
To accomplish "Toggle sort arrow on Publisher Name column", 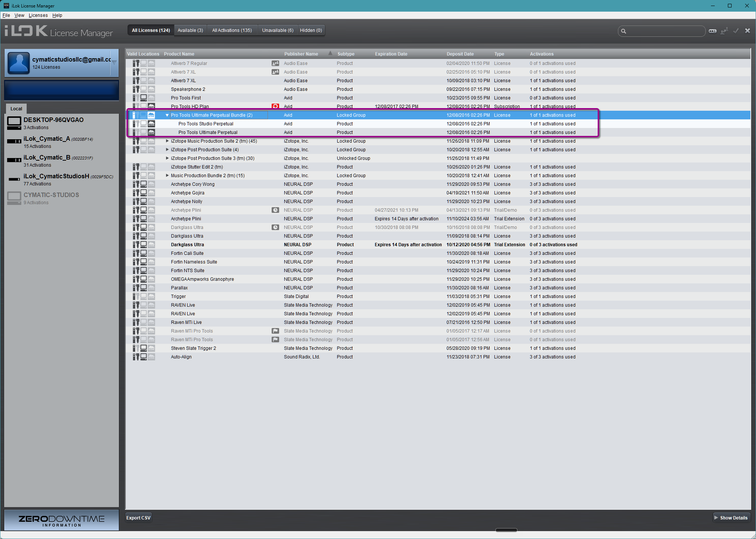I will tap(330, 54).
